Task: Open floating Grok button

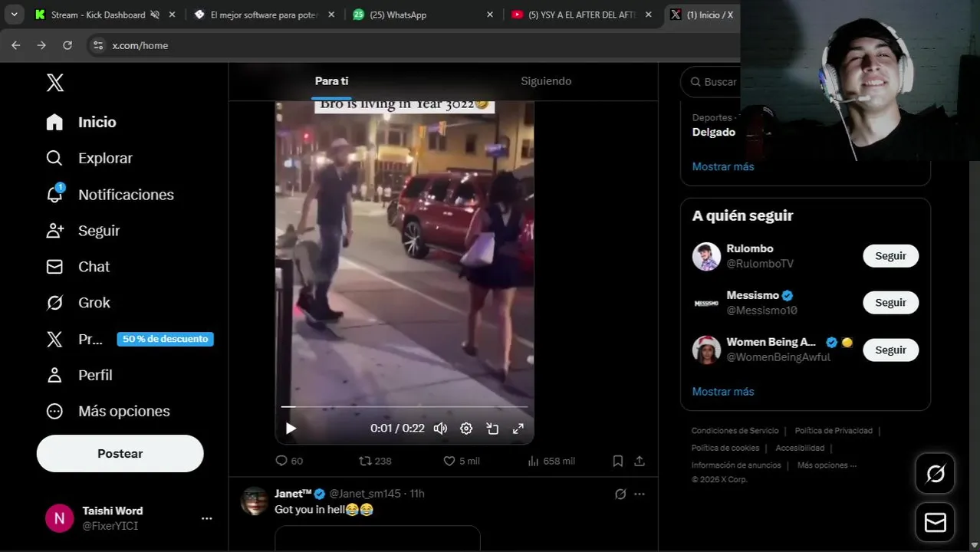Action: pyautogui.click(x=935, y=474)
